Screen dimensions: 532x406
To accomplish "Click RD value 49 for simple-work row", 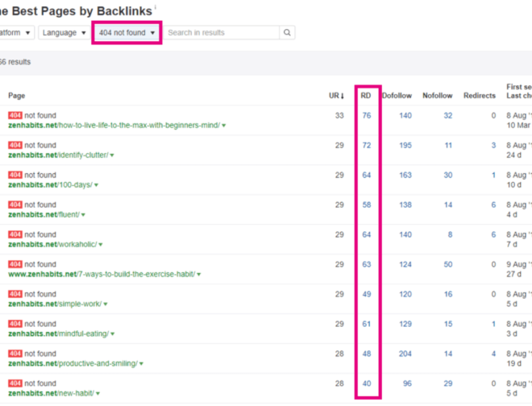I will point(367,294).
